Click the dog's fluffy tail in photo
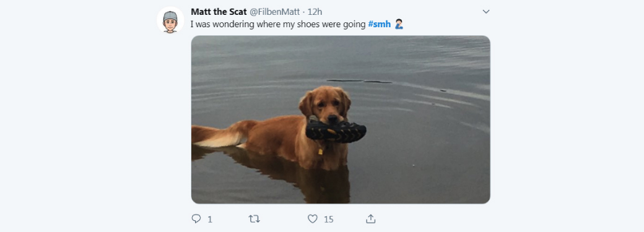Image resolution: width=644 pixels, height=232 pixels. [219, 135]
